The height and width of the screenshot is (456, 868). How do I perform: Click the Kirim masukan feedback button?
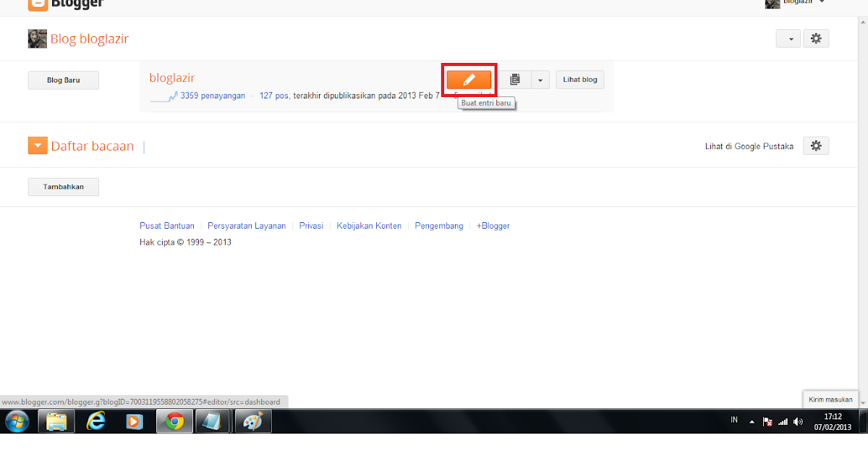tap(830, 400)
